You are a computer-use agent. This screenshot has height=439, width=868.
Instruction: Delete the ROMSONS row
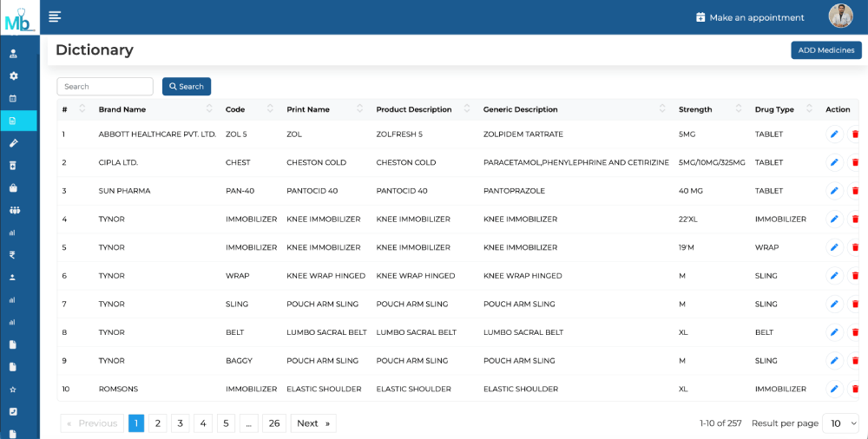coord(855,390)
